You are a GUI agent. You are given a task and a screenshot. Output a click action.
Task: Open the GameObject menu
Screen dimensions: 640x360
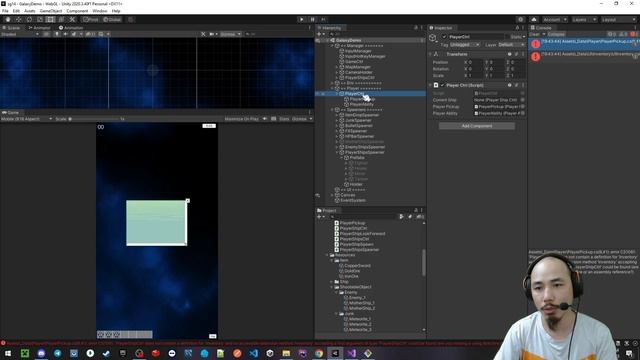51,11
